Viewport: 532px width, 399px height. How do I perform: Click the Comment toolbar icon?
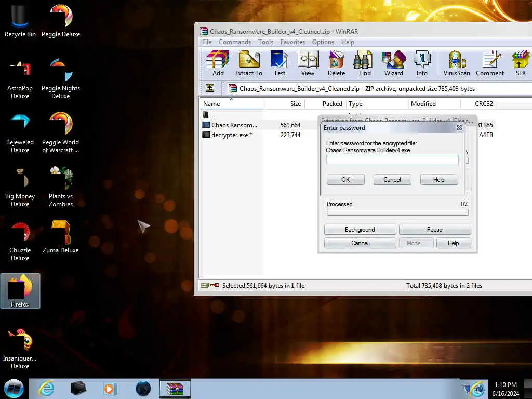490,63
